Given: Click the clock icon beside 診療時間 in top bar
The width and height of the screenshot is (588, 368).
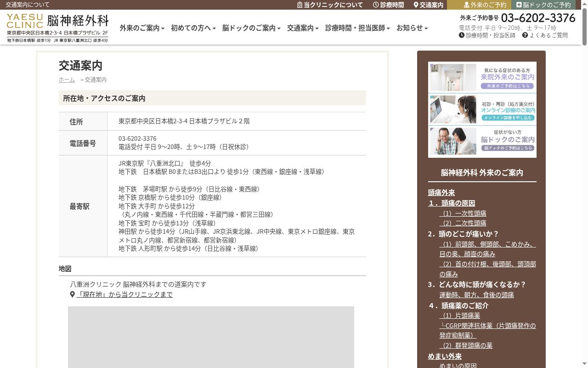Looking at the screenshot, I should point(376,5).
